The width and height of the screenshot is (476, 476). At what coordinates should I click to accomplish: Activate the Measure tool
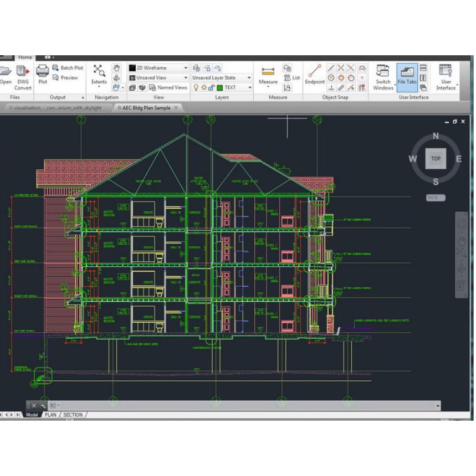pyautogui.click(x=268, y=72)
